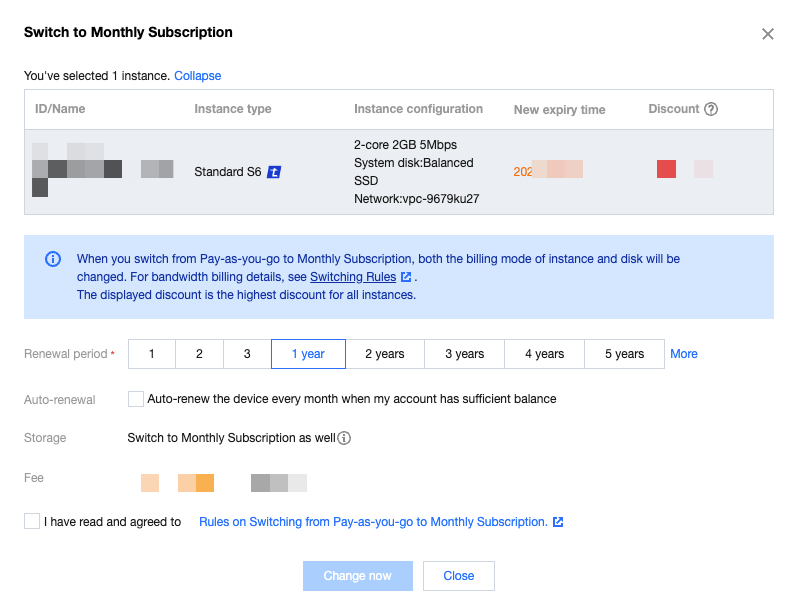Collapse the selected instance list
This screenshot has height=615, width=798.
197,76
